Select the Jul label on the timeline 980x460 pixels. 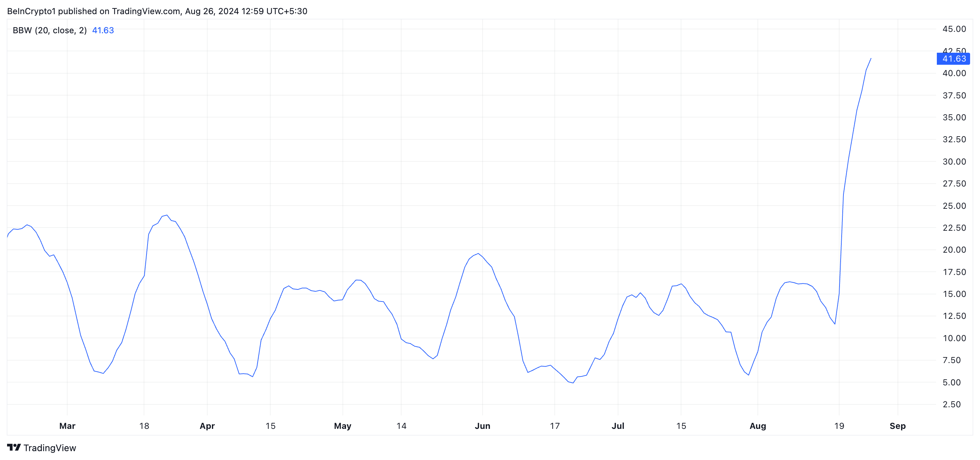click(618, 426)
